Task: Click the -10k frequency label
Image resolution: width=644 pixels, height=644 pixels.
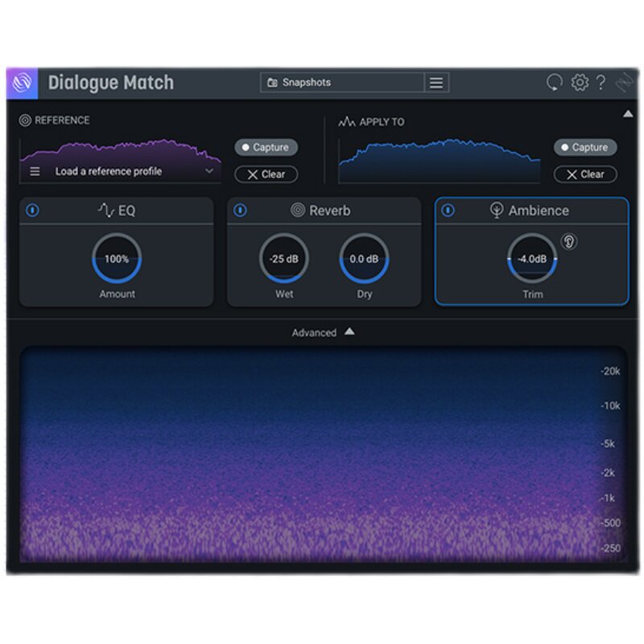Action: (x=610, y=406)
